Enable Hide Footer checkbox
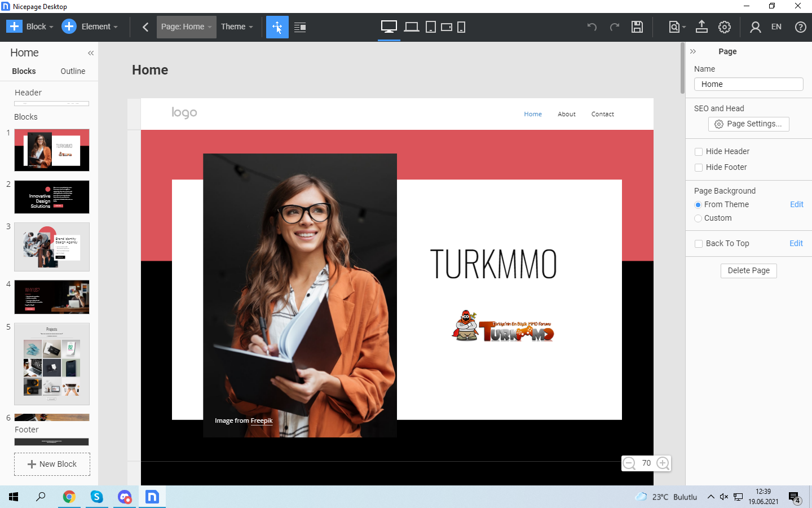The image size is (812, 508). click(699, 168)
